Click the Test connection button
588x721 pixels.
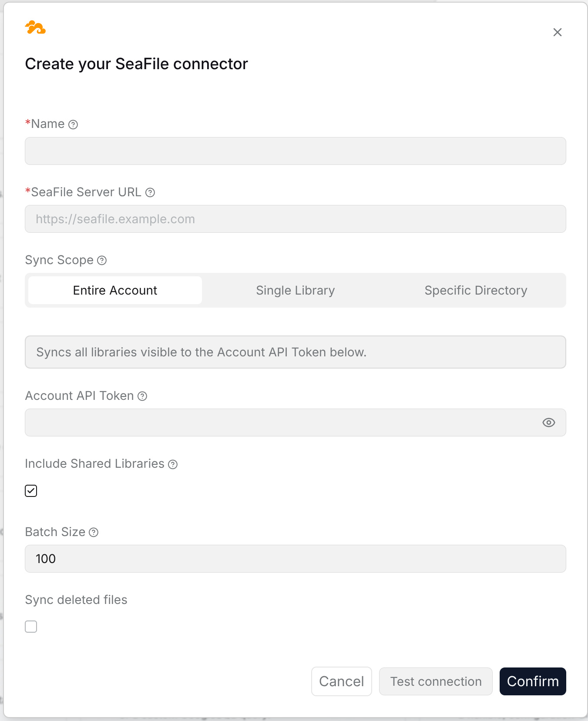436,681
